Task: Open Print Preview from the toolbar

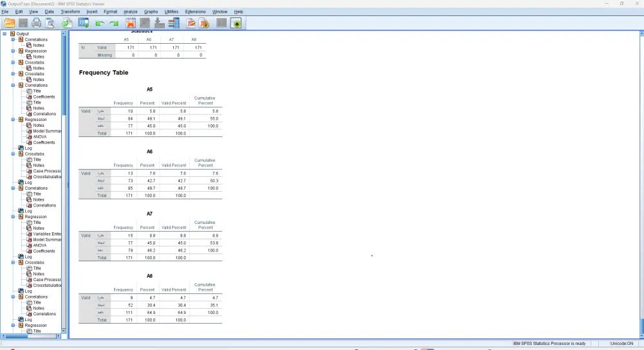Action: (x=50, y=23)
